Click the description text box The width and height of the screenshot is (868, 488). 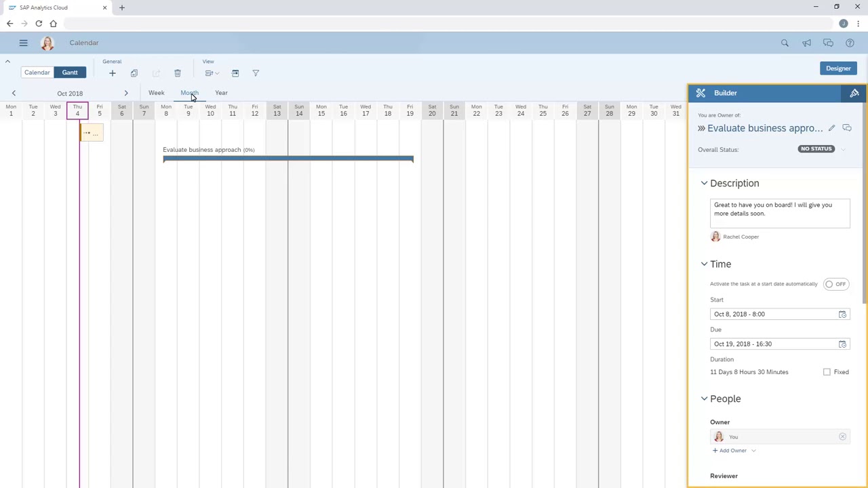780,213
